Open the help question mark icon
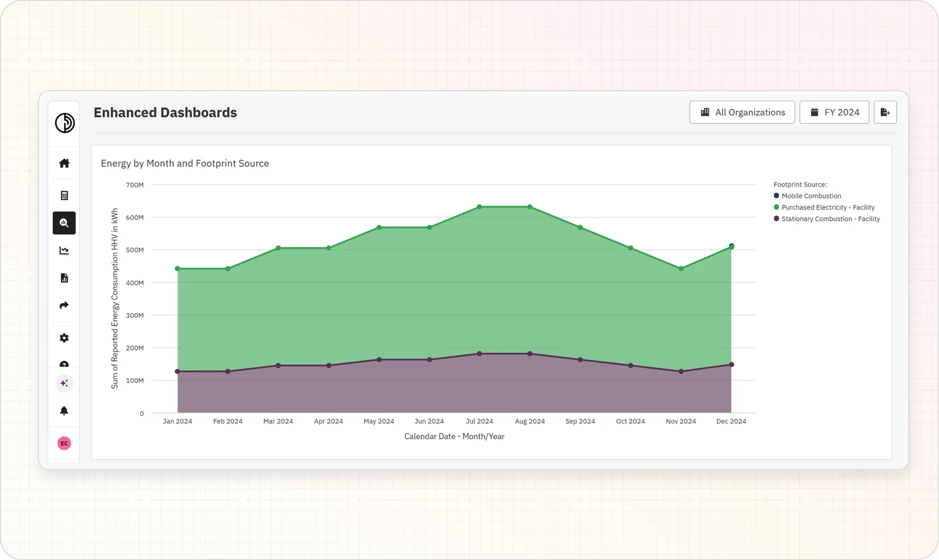The width and height of the screenshot is (939, 560). (65, 364)
